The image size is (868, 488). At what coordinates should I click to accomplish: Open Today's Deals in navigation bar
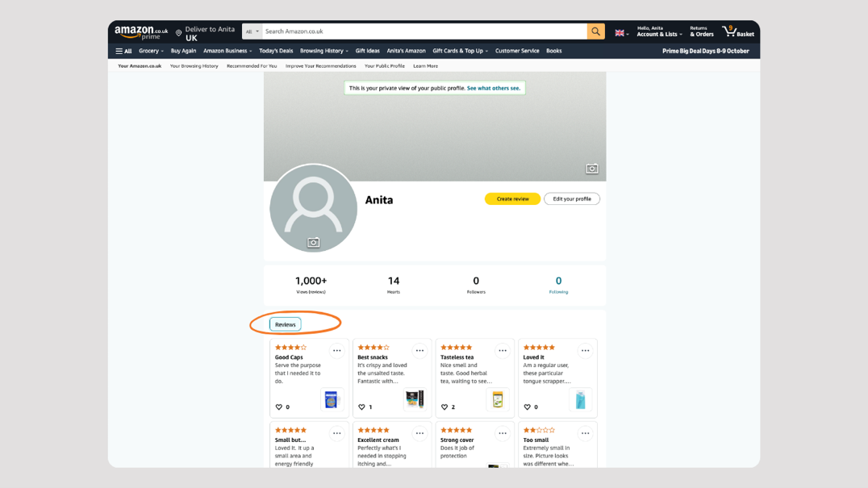(x=276, y=51)
